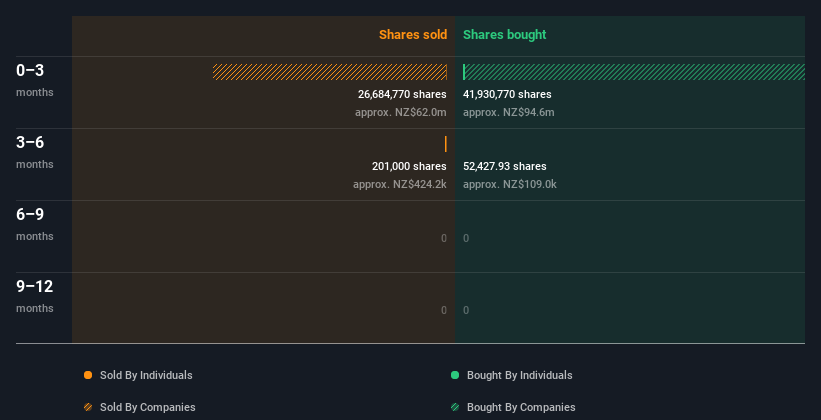Click the orange Sold By Individuals legend dot
This screenshot has height=420, width=821.
pyautogui.click(x=88, y=375)
